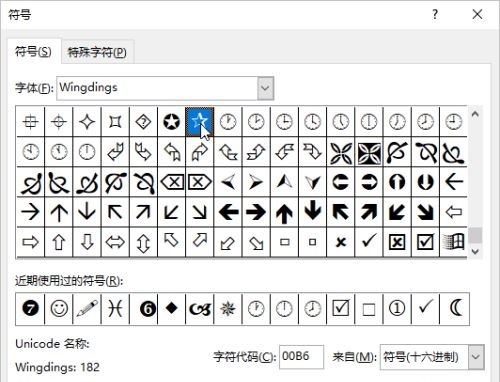Screen dimensions: 500x382
Task: Pick the circled down arrow symbol
Action: pyautogui.click(x=426, y=182)
